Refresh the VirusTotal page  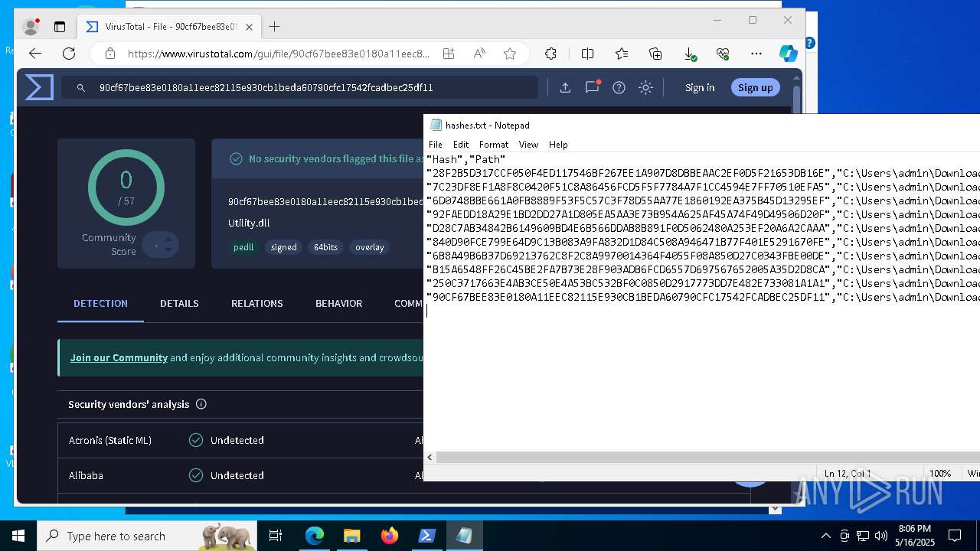point(69,54)
